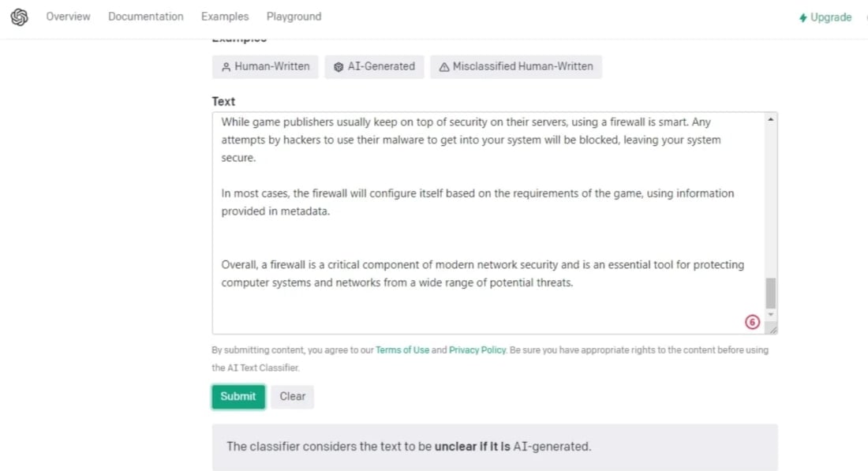The height and width of the screenshot is (471, 868).
Task: Submit the text for classification
Action: click(238, 396)
